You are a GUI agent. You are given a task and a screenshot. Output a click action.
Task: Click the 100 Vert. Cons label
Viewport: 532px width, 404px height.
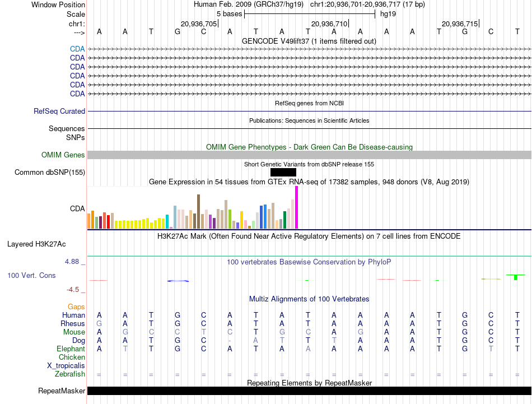(x=31, y=275)
